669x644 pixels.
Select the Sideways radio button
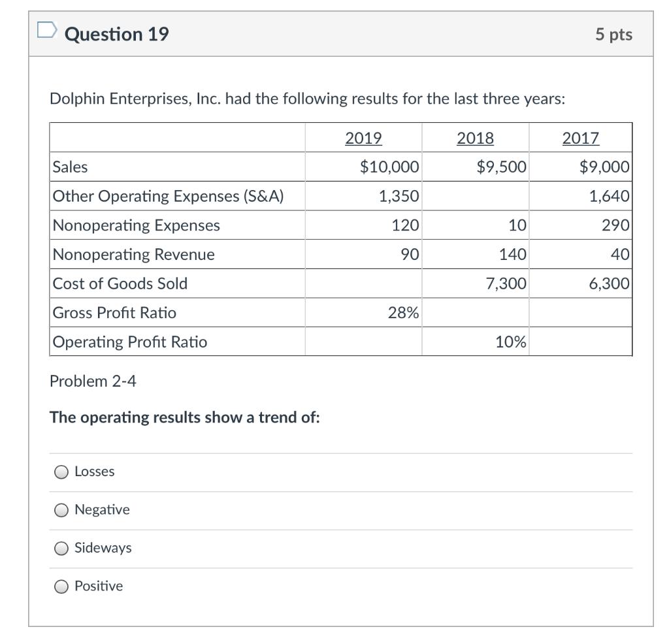(x=60, y=548)
